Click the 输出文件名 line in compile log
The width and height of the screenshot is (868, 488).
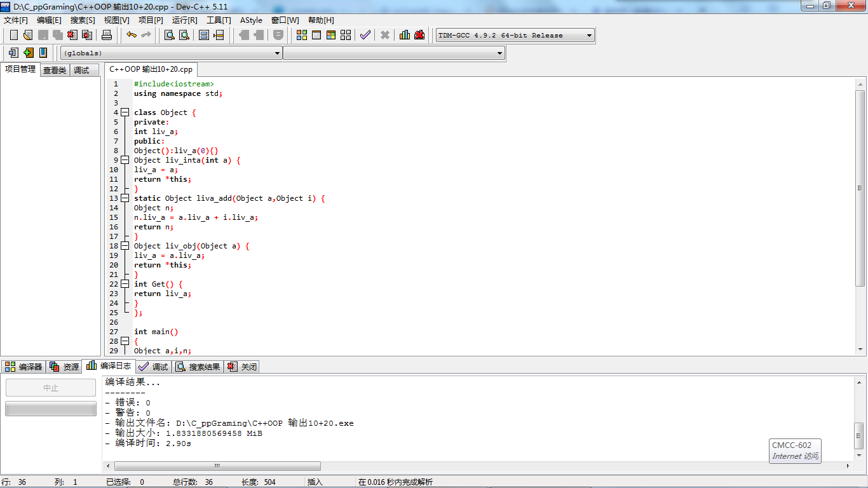point(229,423)
